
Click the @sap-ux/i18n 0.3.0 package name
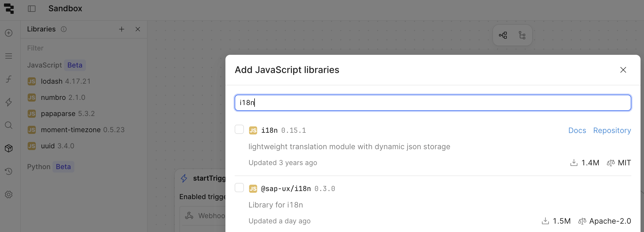coord(298,189)
